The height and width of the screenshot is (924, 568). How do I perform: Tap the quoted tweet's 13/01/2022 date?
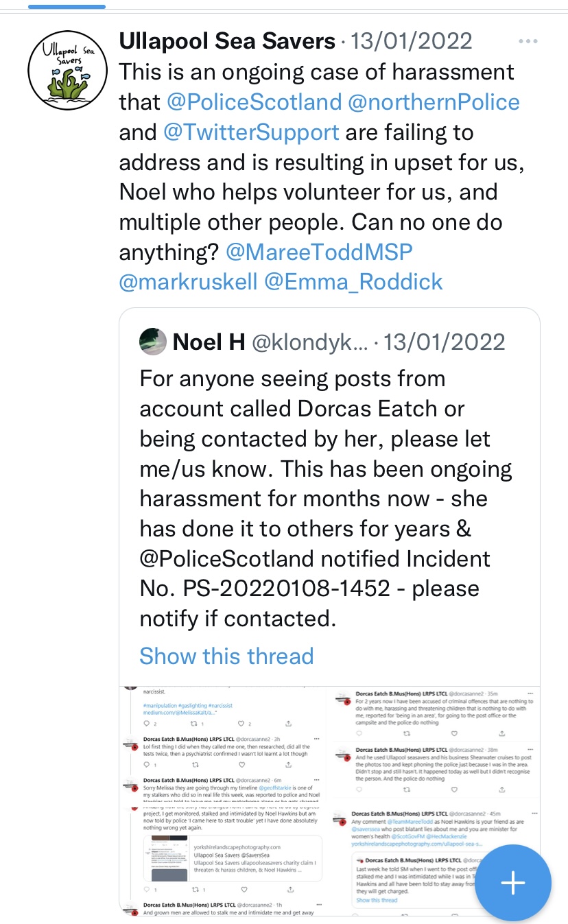coord(445,342)
